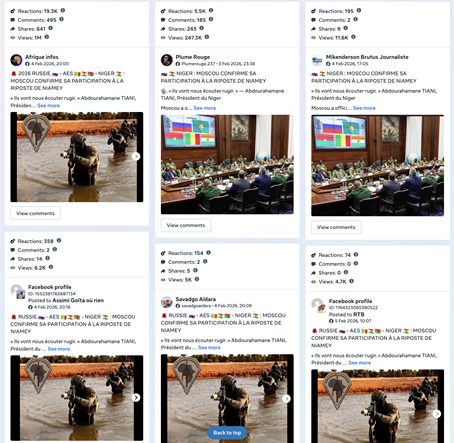Image resolution: width=454 pixels, height=443 pixels.
Task: Advance carousel arrow on Savadgo Aidara image
Action: coord(286,399)
